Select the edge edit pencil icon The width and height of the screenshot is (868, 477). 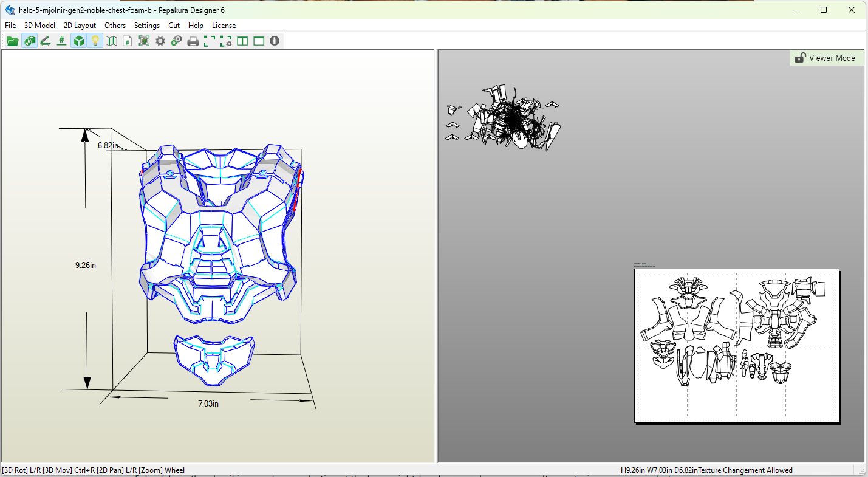[x=45, y=41]
